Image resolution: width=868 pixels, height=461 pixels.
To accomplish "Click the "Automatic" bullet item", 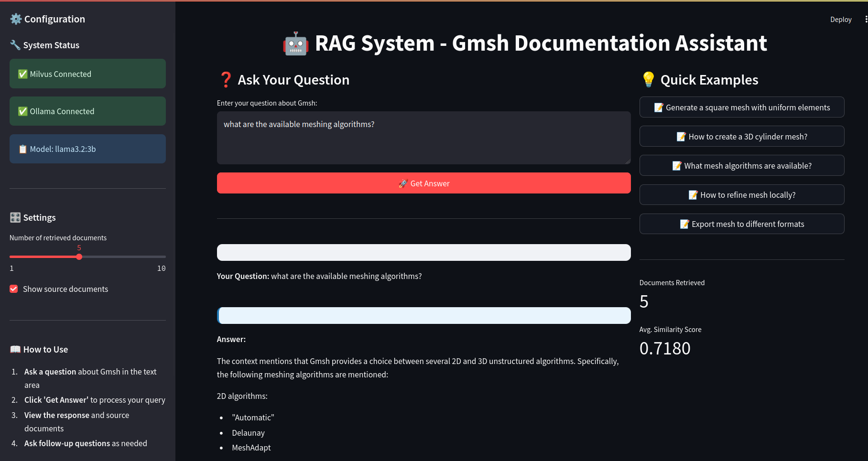I will click(253, 418).
